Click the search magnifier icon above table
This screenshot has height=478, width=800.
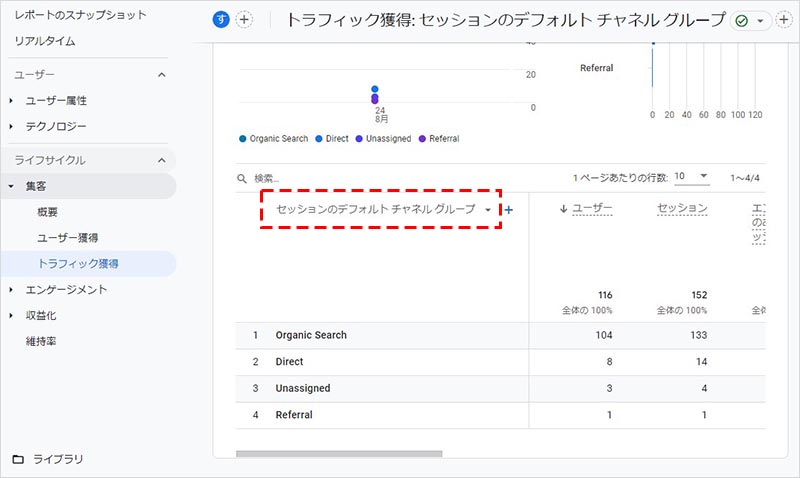(x=242, y=178)
